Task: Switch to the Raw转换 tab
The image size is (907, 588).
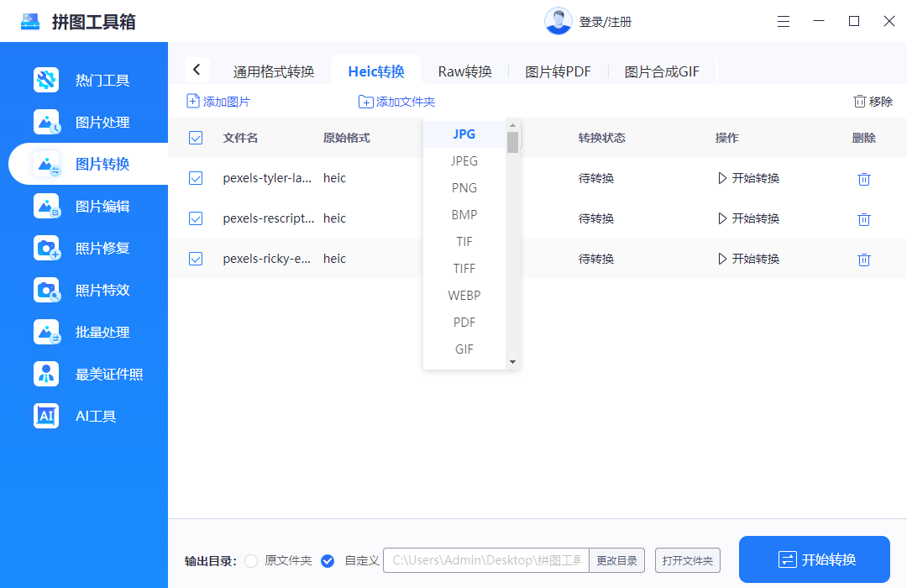Action: click(464, 71)
